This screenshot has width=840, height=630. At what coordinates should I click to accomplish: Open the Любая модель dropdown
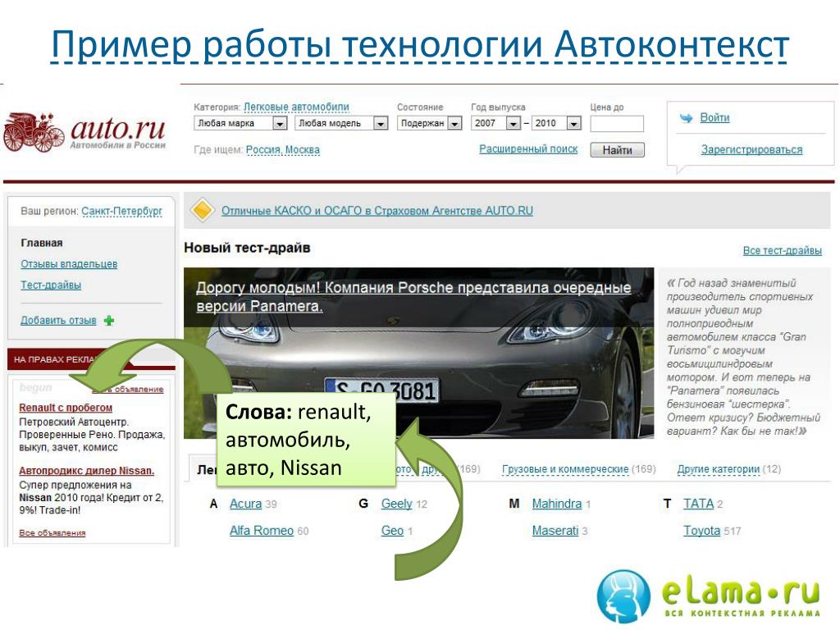(341, 123)
